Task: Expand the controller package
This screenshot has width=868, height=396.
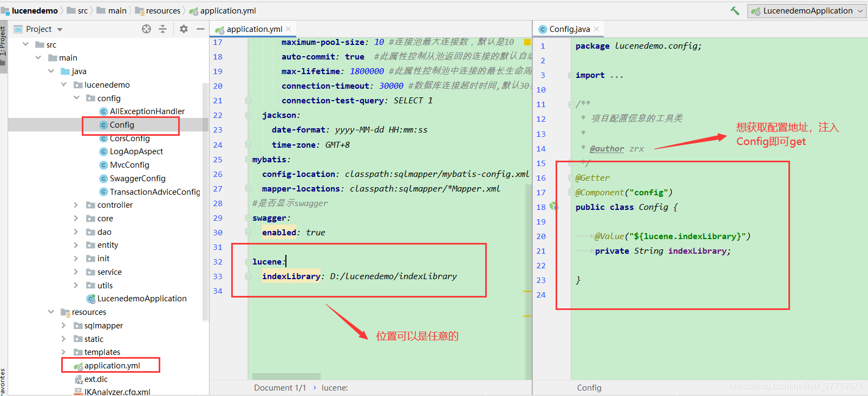Action: pyautogui.click(x=76, y=205)
